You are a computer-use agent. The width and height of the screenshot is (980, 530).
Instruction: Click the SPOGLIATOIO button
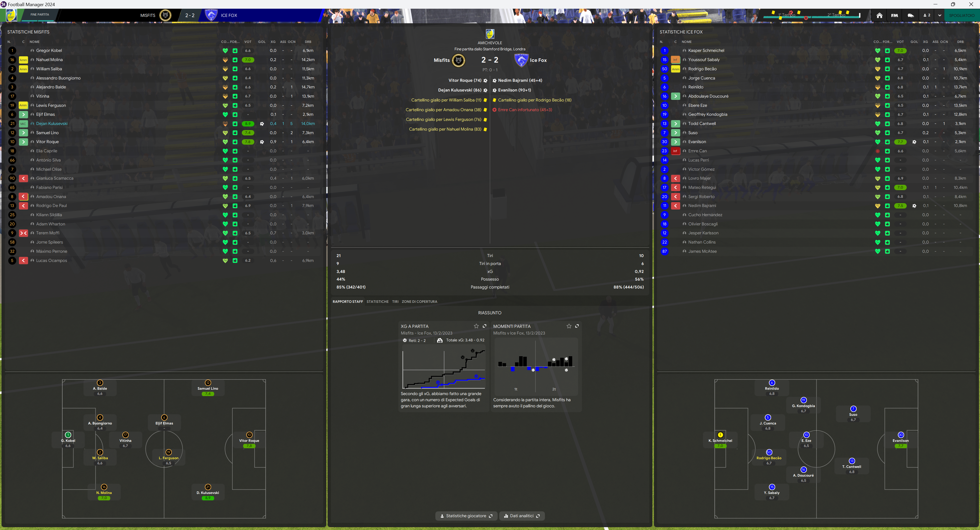(961, 15)
